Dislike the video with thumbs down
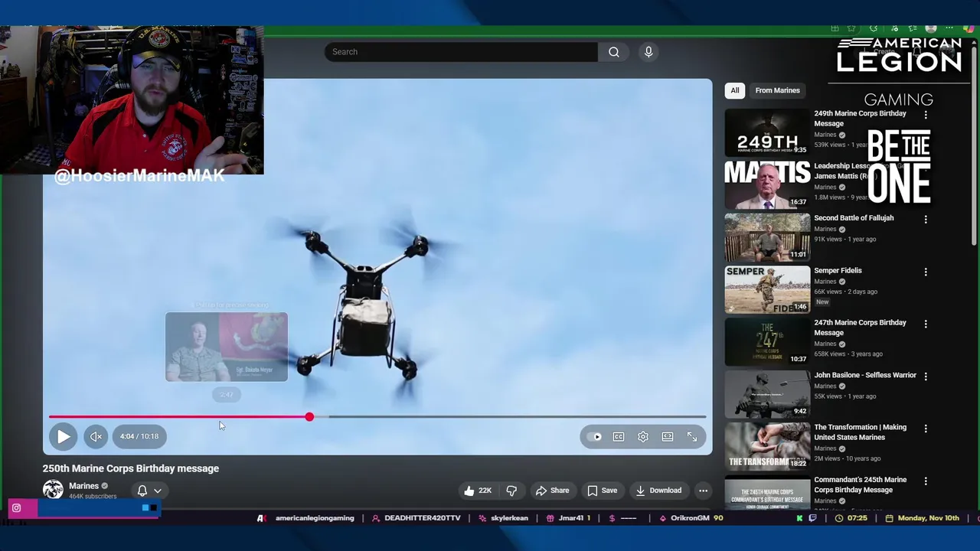The height and width of the screenshot is (551, 980). 511,491
